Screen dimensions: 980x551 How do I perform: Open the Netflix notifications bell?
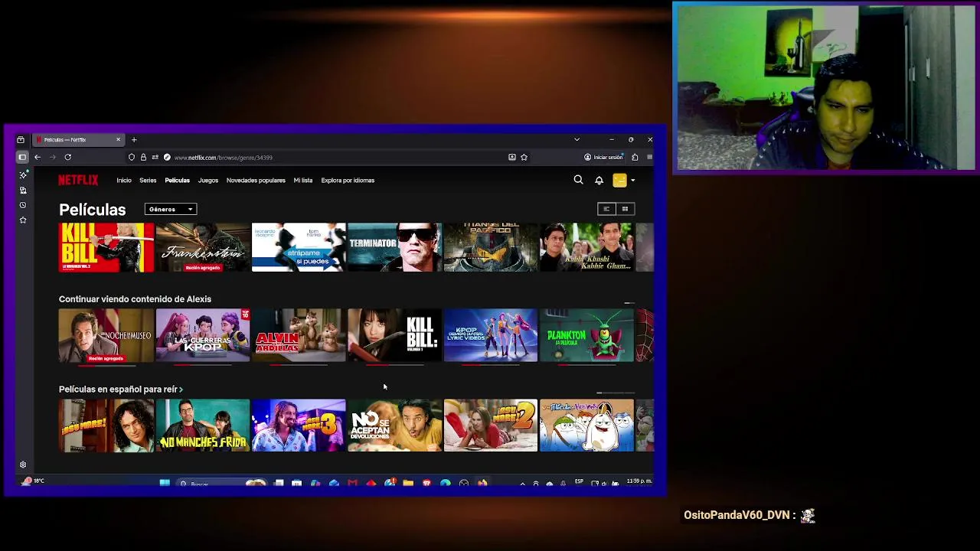tap(599, 181)
